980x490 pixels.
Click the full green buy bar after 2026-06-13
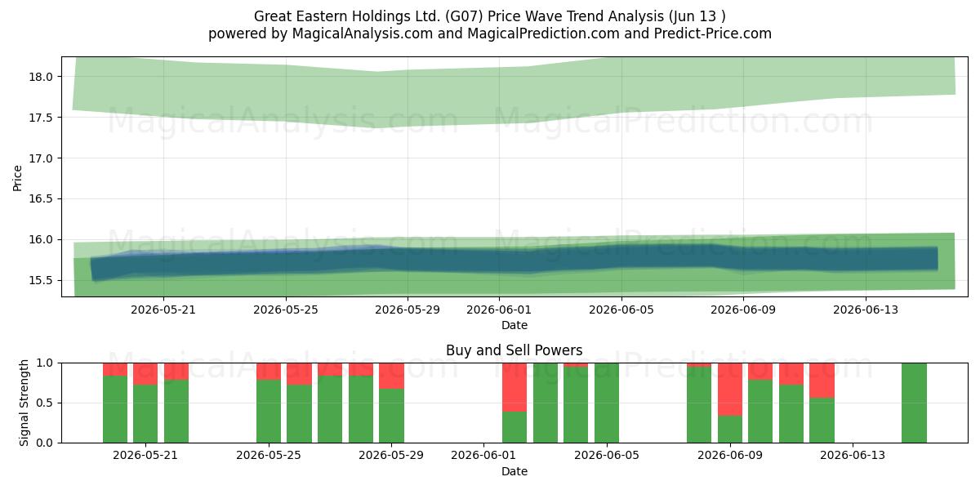[914, 403]
